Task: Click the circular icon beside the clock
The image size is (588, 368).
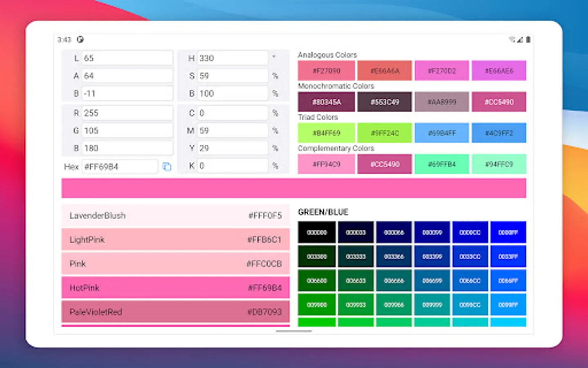Action: point(80,40)
